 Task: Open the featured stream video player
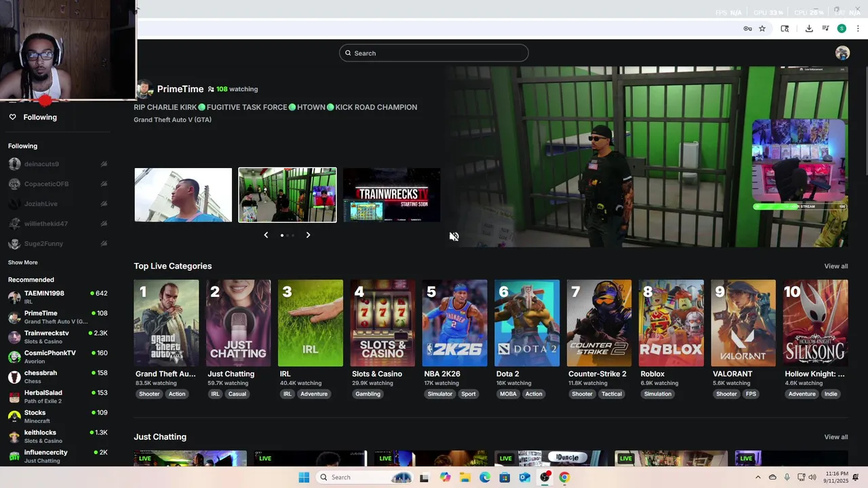coord(648,157)
